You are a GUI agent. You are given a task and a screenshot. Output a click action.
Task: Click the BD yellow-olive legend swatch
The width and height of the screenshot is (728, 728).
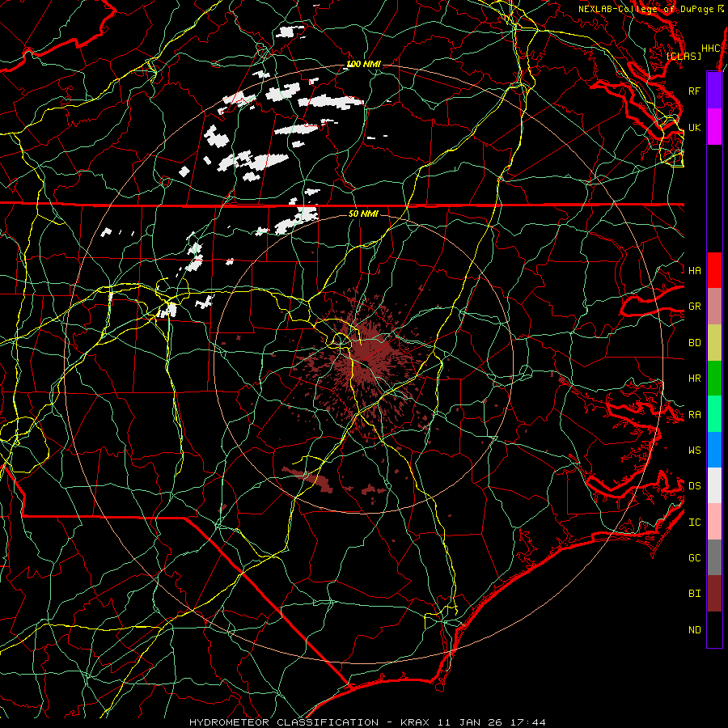714,342
